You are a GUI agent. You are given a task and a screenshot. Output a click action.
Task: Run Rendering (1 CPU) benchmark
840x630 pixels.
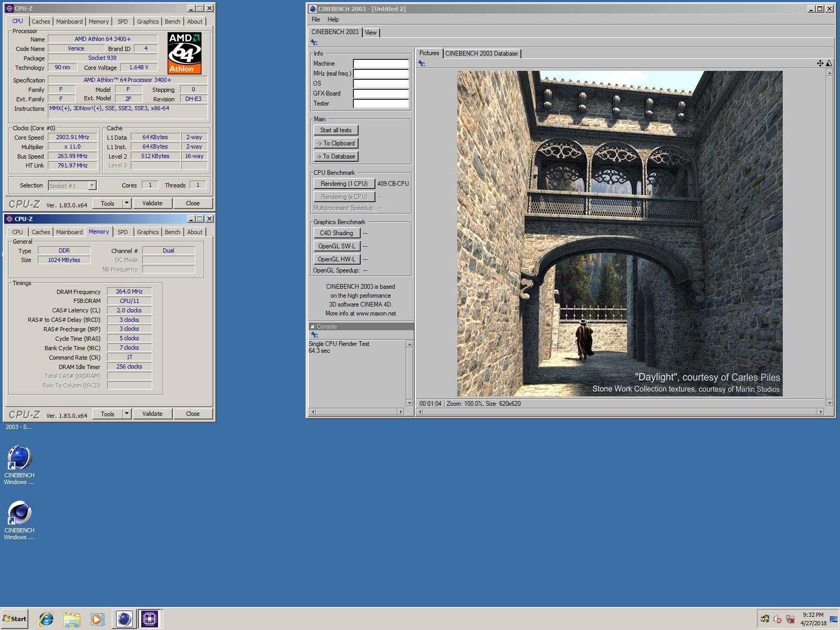[344, 184]
